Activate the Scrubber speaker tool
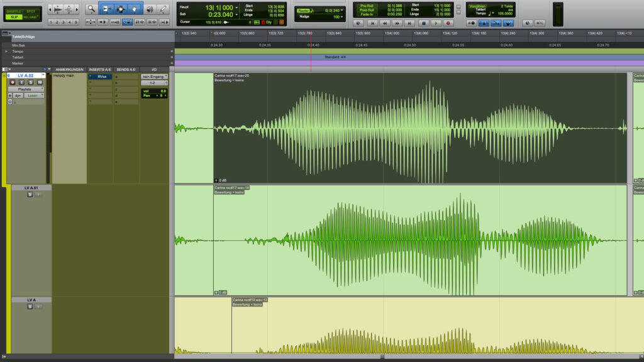644x362 pixels. [x=150, y=9]
